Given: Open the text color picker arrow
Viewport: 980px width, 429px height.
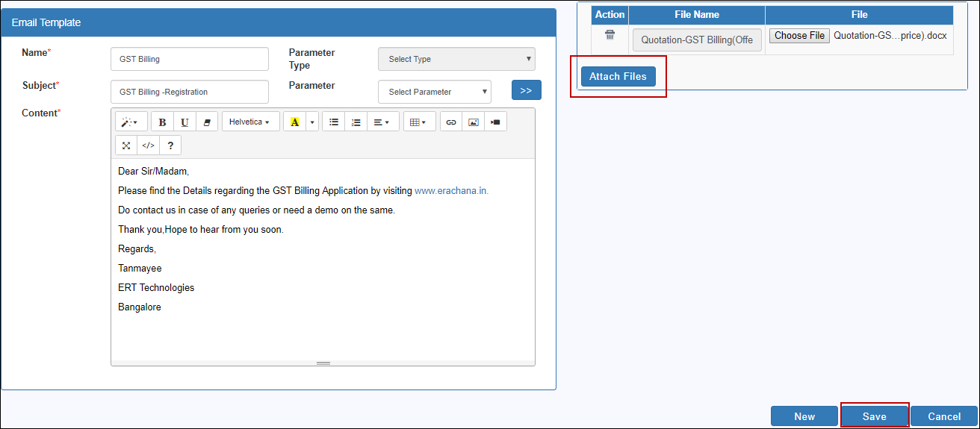Looking at the screenshot, I should [312, 122].
